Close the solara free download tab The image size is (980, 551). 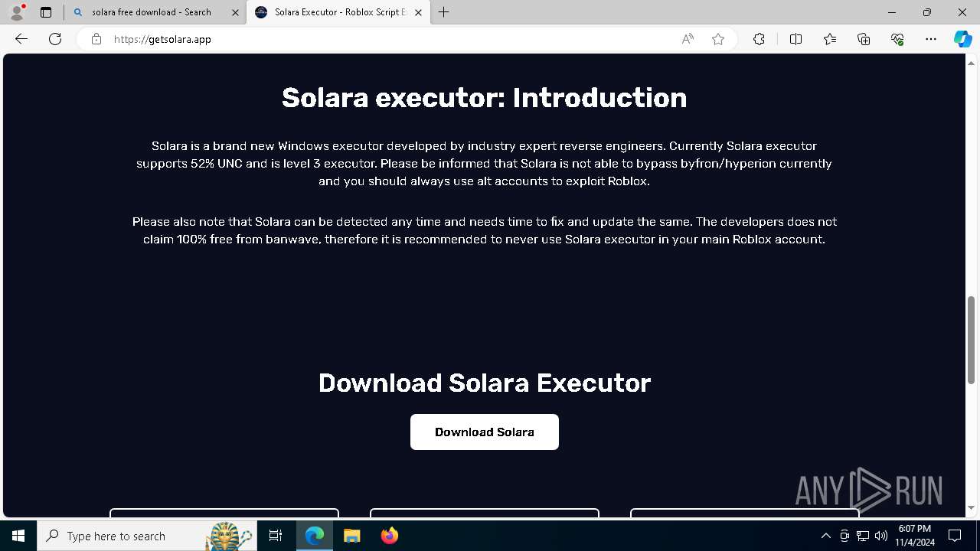coord(235,12)
